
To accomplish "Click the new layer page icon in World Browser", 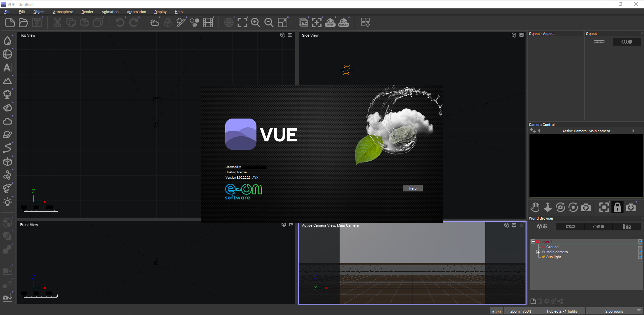I will [x=533, y=301].
